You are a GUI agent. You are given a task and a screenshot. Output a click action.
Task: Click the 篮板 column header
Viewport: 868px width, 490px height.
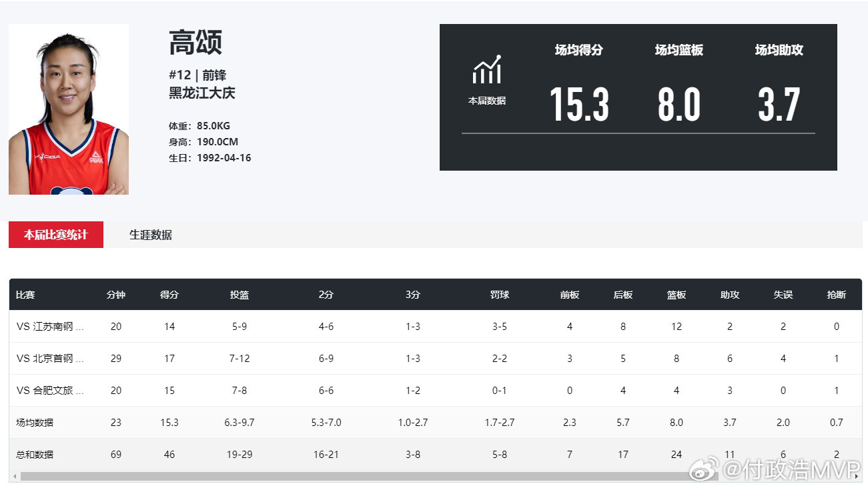click(677, 295)
